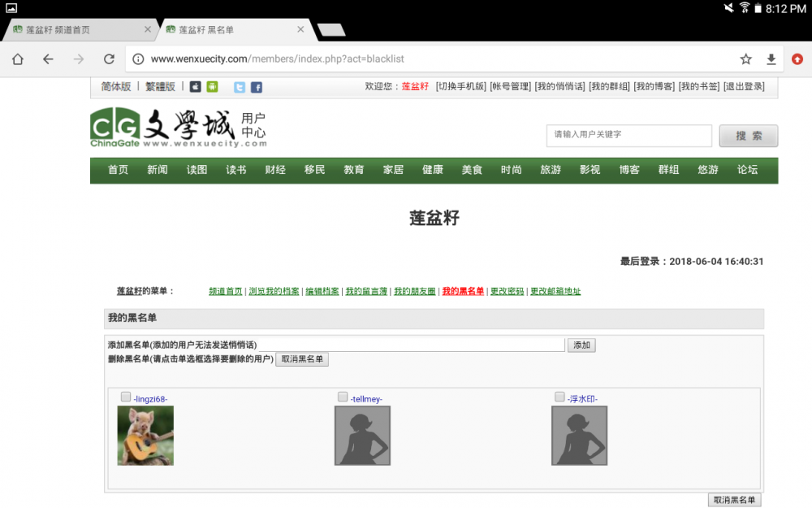The height and width of the screenshot is (508, 812).
Task: Select the tellmey checkbox
Action: (343, 397)
